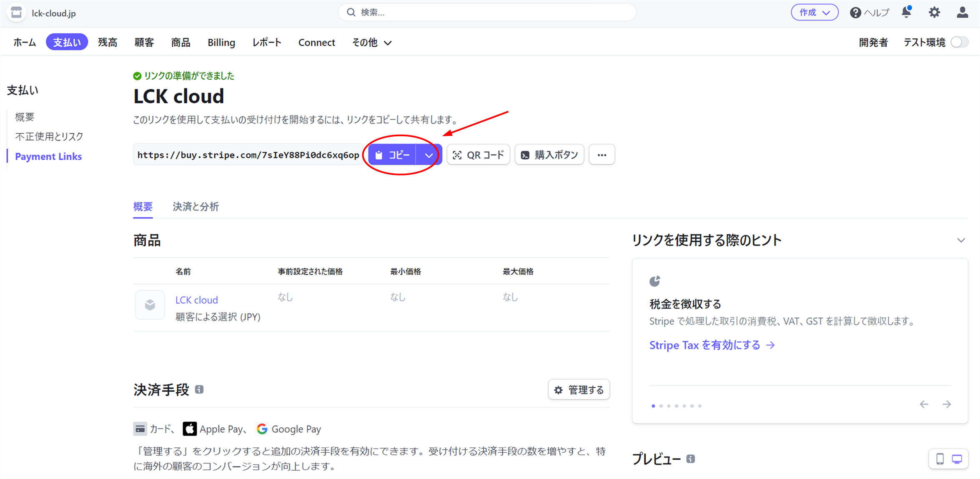The width and height of the screenshot is (980, 479).
Task: Open レポート in the navigation bar
Action: coord(267,42)
